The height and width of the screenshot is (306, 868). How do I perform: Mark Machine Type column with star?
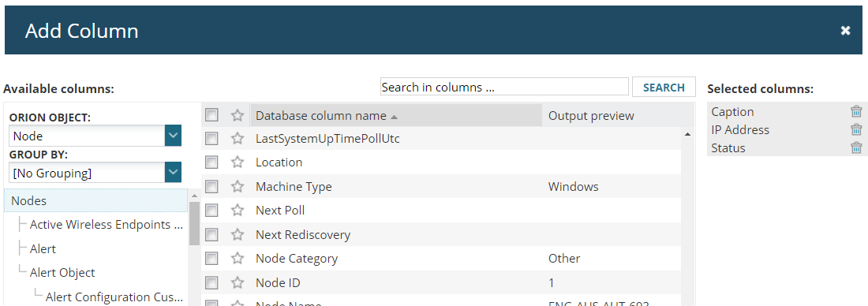click(x=238, y=186)
